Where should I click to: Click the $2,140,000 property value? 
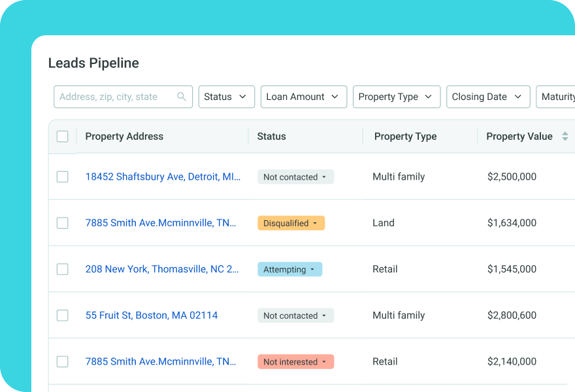pos(512,361)
